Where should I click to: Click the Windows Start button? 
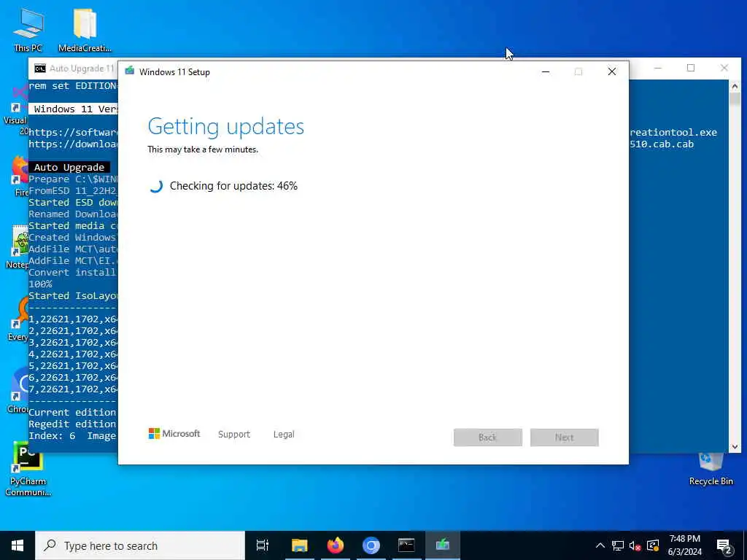click(18, 545)
